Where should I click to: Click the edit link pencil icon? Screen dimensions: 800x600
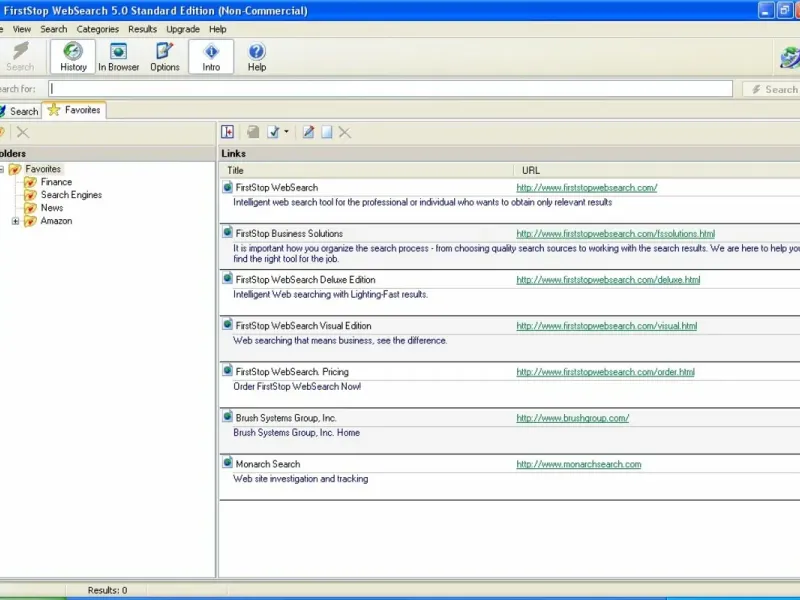[x=308, y=132]
